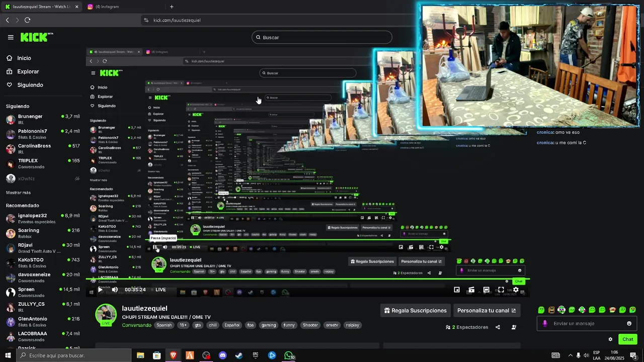Open Windows Start menu

(x=8, y=355)
